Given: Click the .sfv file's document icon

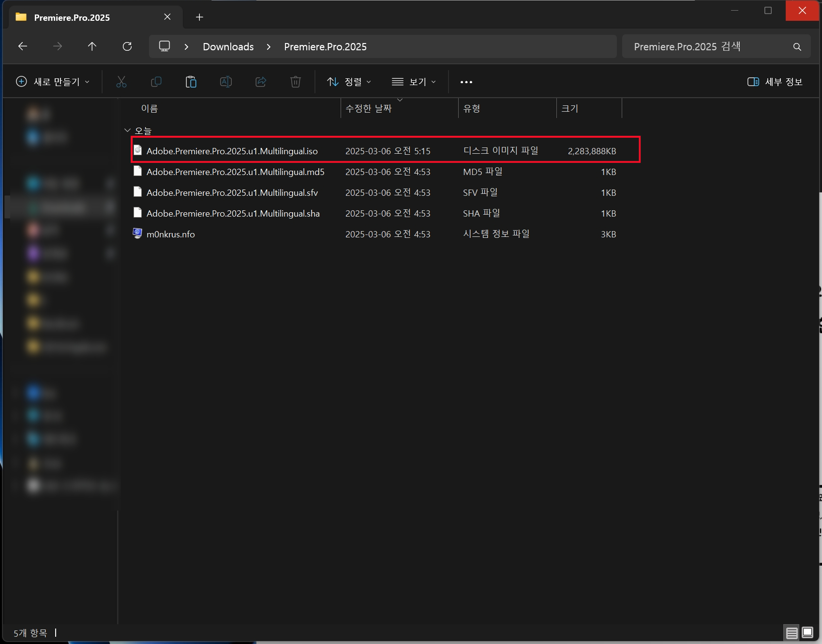Looking at the screenshot, I should coord(138,192).
